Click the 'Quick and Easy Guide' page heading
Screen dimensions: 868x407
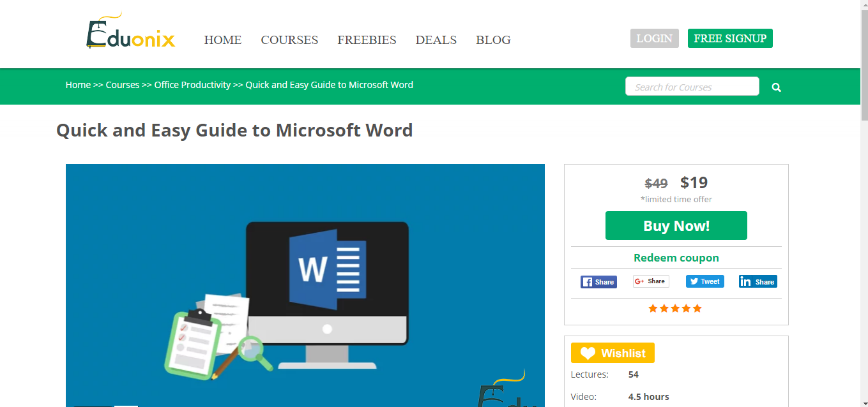pyautogui.click(x=234, y=130)
